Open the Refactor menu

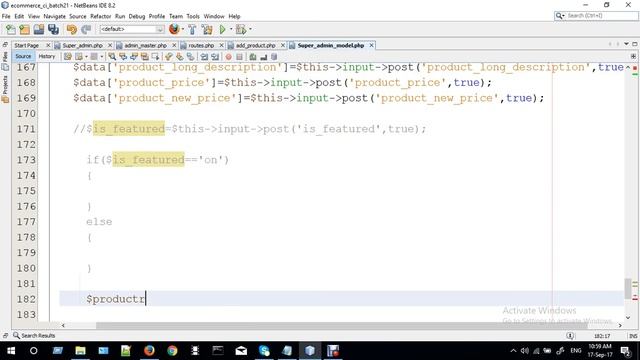click(100, 16)
